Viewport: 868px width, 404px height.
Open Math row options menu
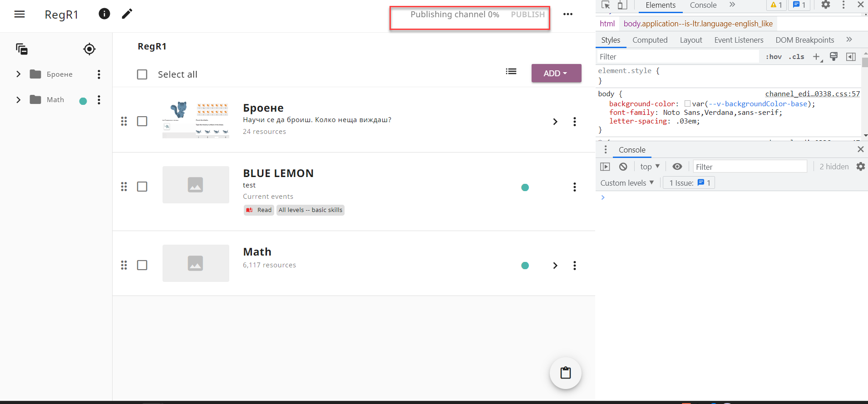click(575, 266)
